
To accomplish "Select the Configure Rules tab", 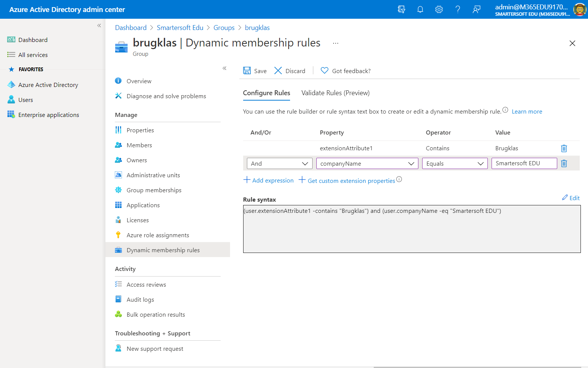I will [x=266, y=93].
